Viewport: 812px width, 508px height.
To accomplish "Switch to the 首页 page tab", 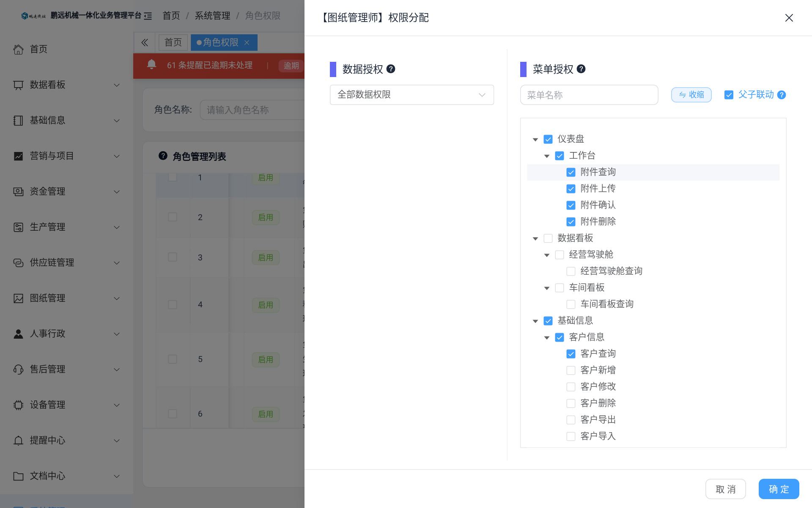I will click(173, 42).
